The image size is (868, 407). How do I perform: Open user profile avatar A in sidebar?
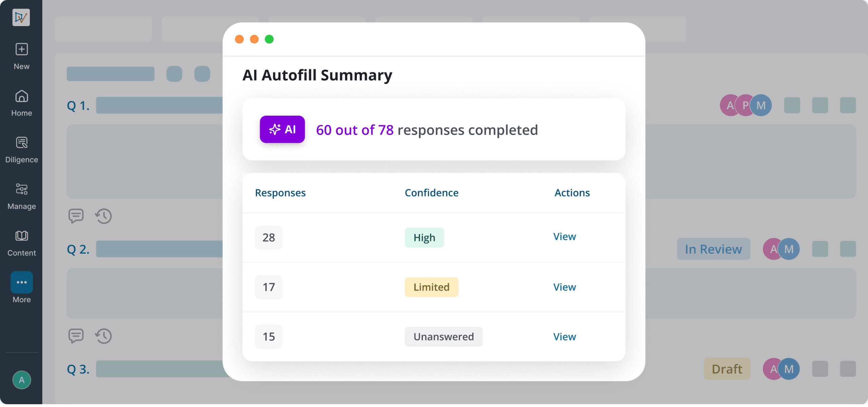pyautogui.click(x=22, y=380)
